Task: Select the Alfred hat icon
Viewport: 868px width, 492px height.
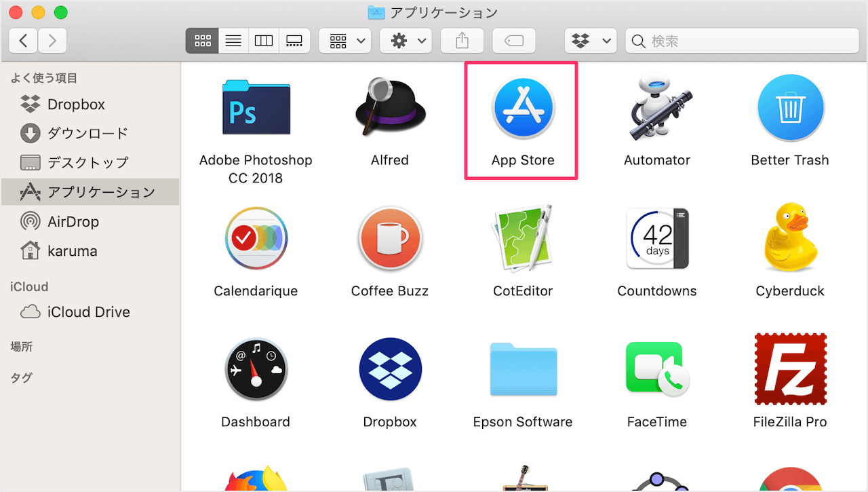Action: (390, 105)
